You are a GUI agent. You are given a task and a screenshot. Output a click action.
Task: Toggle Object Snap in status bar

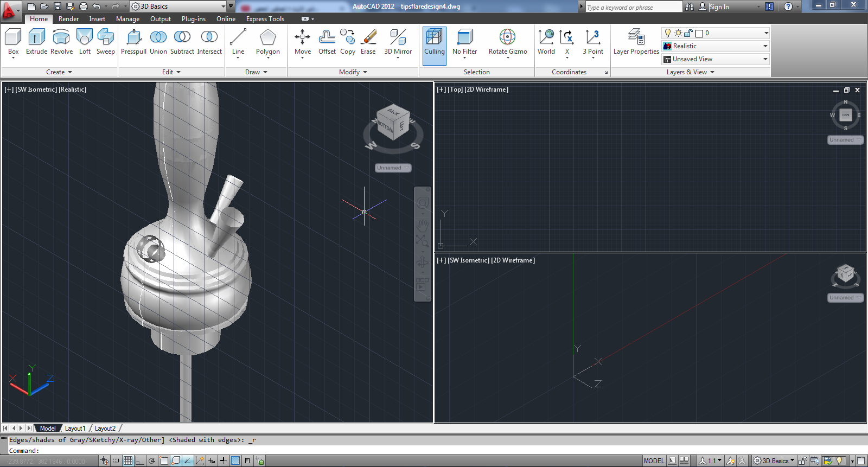click(x=164, y=460)
